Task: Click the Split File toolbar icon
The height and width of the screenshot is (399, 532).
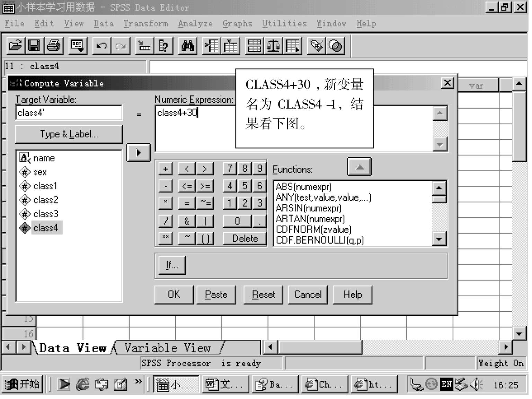Action: (x=254, y=46)
